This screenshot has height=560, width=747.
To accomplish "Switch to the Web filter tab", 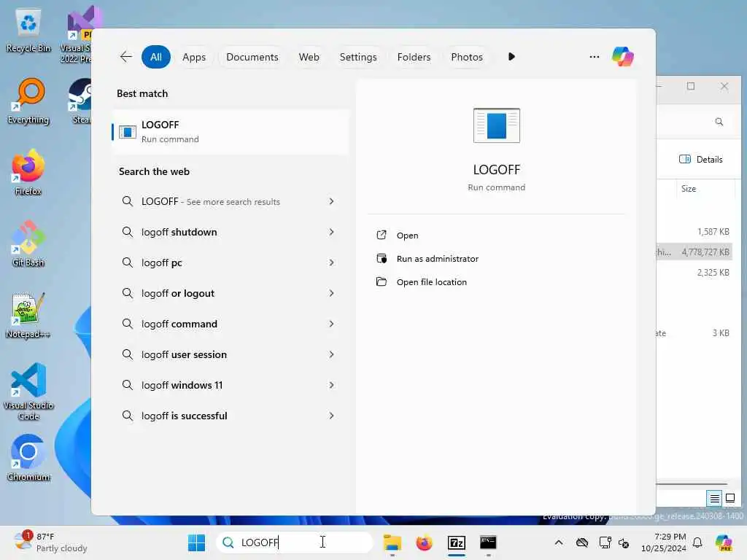I will coord(309,57).
